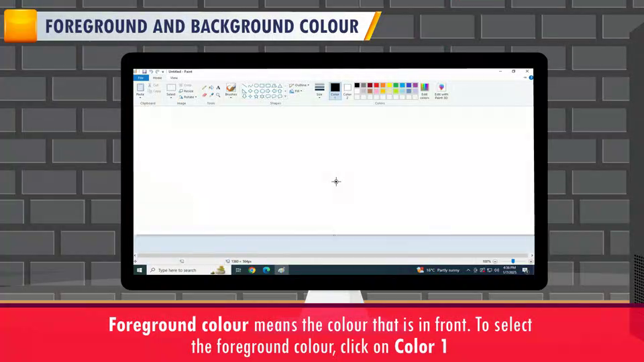Viewport: 644px width, 362px height.
Task: Select the Magnifier tool
Action: [218, 95]
